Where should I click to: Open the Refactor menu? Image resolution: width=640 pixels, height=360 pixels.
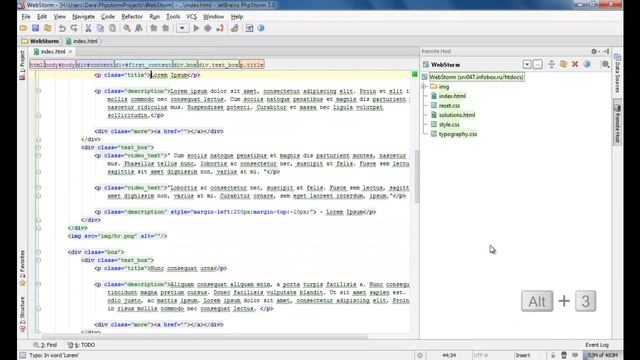pos(132,17)
